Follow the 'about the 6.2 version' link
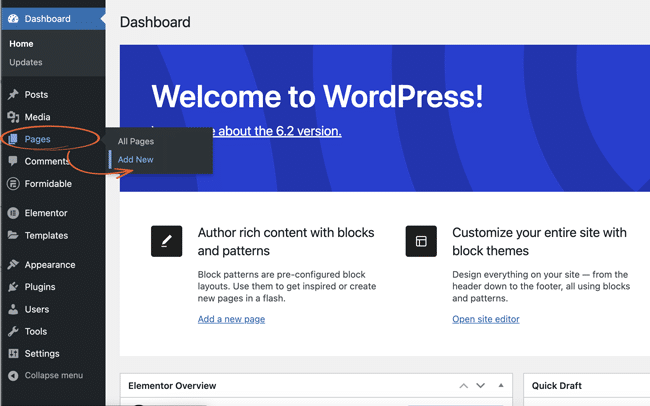This screenshot has height=406, width=650. 280,131
